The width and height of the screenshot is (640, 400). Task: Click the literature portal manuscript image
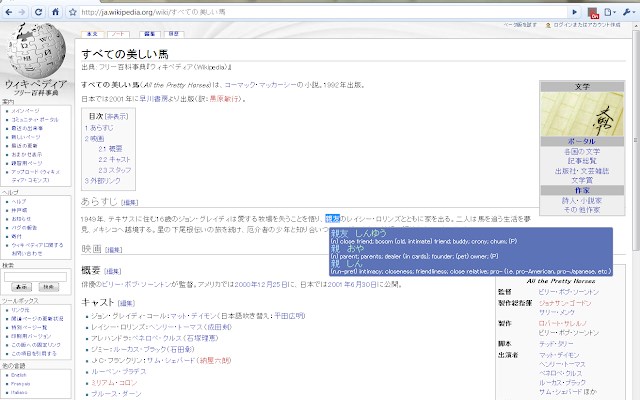coord(582,114)
